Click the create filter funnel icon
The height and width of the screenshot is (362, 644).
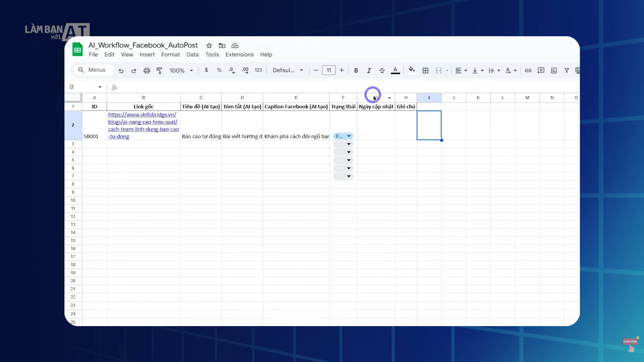click(566, 70)
